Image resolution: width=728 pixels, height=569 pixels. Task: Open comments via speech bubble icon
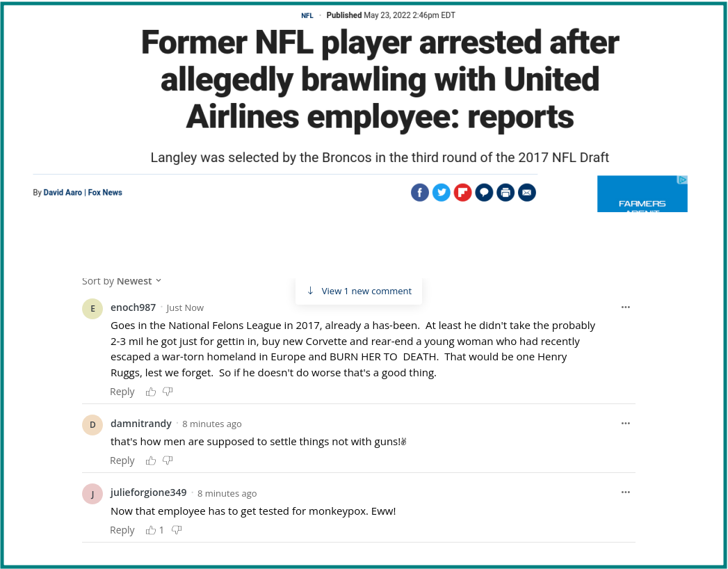tap(484, 192)
